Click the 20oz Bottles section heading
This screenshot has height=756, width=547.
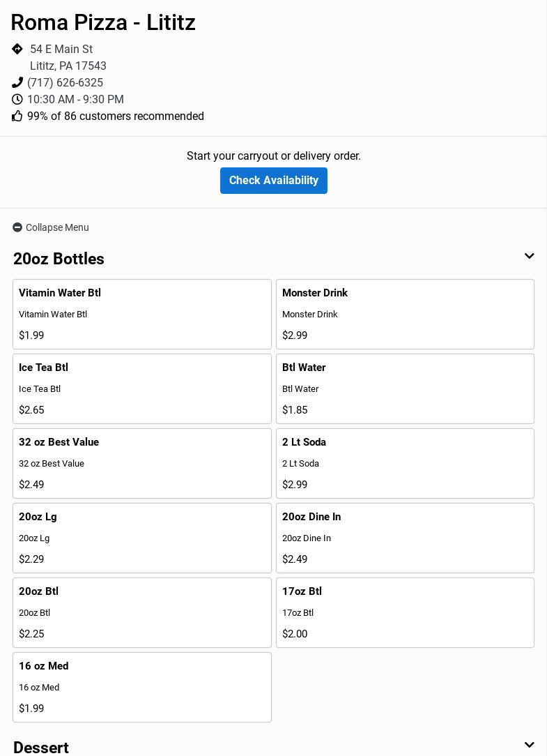[x=59, y=259]
